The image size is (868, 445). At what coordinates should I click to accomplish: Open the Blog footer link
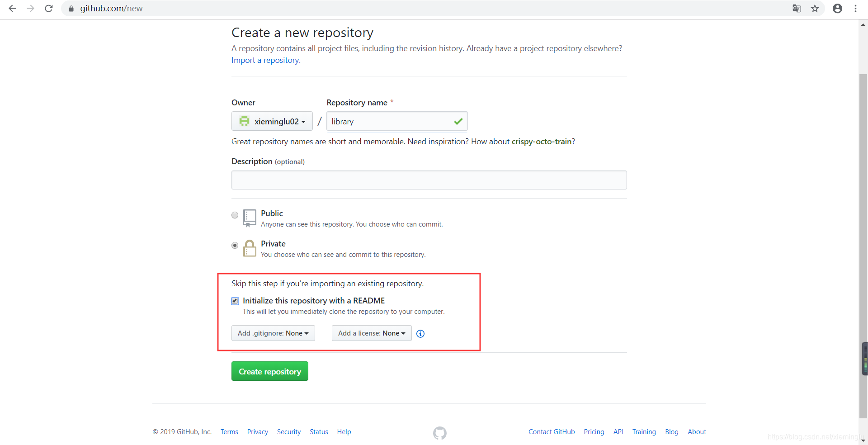pos(672,432)
